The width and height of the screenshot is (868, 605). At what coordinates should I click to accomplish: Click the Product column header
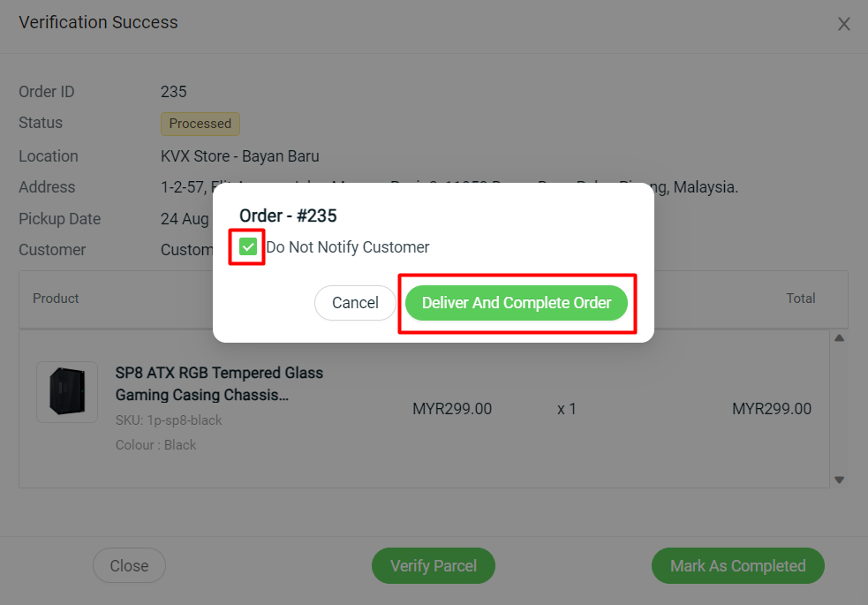(x=56, y=299)
